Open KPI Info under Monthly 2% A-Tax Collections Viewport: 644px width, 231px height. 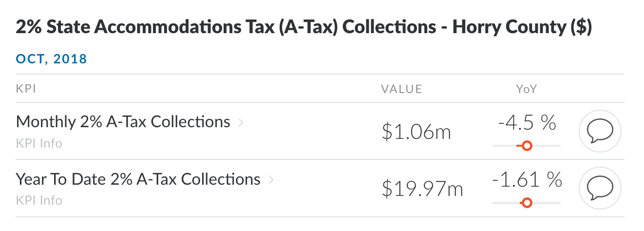click(39, 143)
